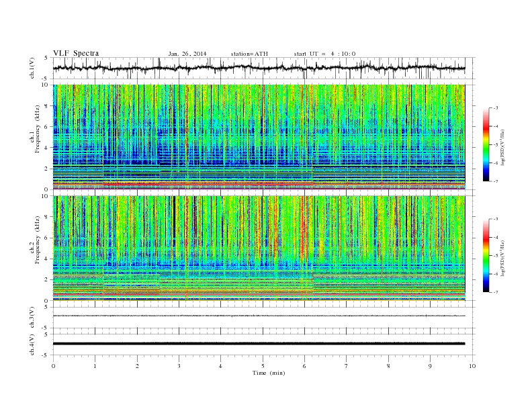
Task: Click the '-3' label on ch.1 colorbar
Action: point(496,108)
